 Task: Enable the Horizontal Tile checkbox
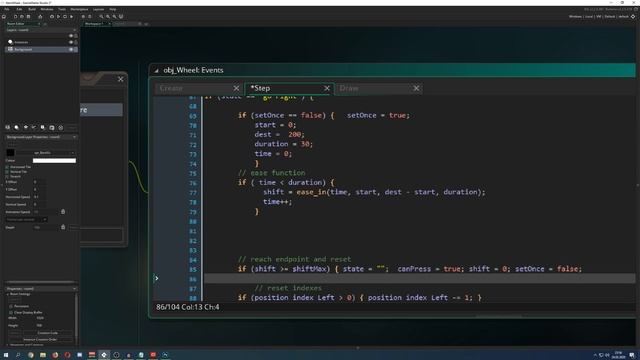tap(7, 167)
